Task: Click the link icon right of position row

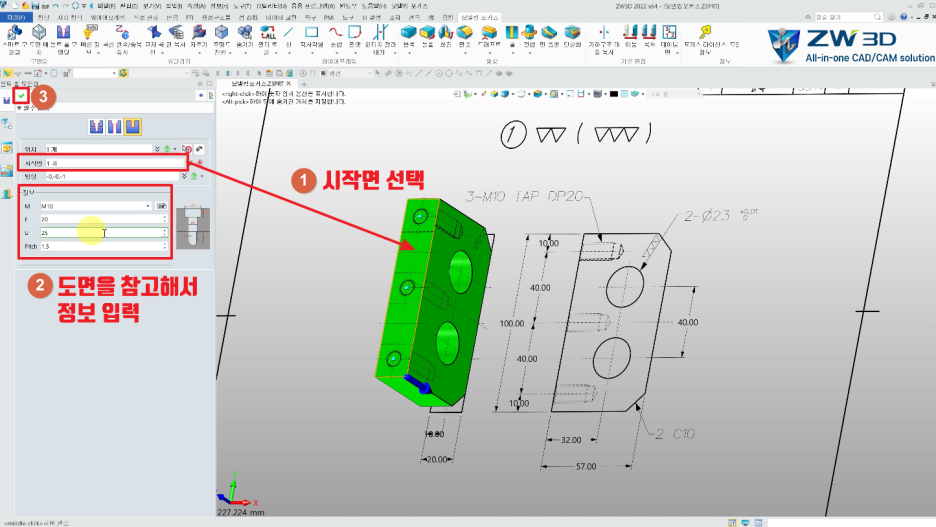Action: [x=199, y=149]
